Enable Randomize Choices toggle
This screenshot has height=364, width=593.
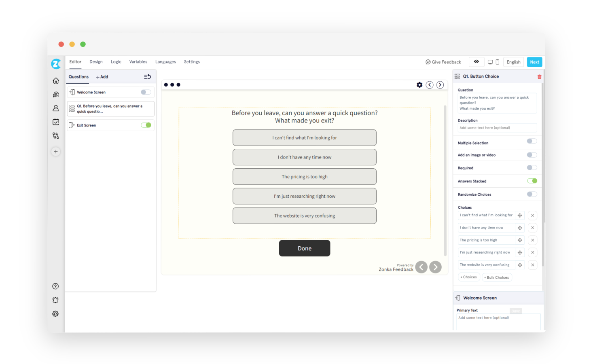(532, 194)
